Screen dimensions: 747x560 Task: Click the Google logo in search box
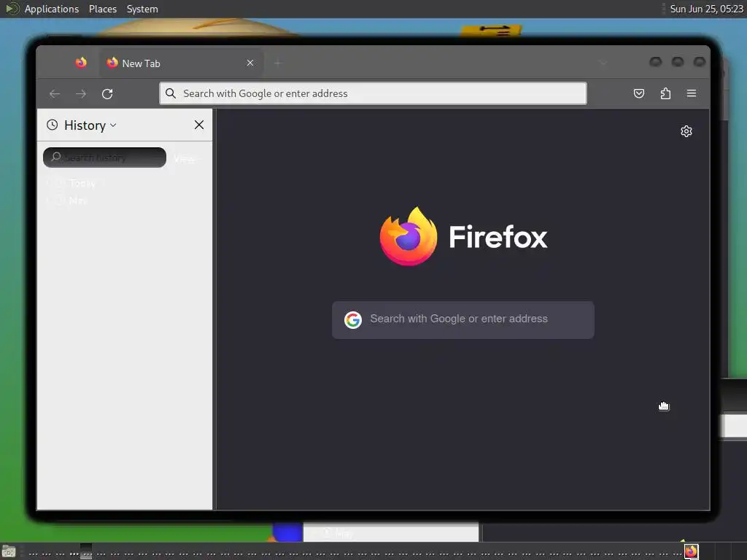pos(353,320)
